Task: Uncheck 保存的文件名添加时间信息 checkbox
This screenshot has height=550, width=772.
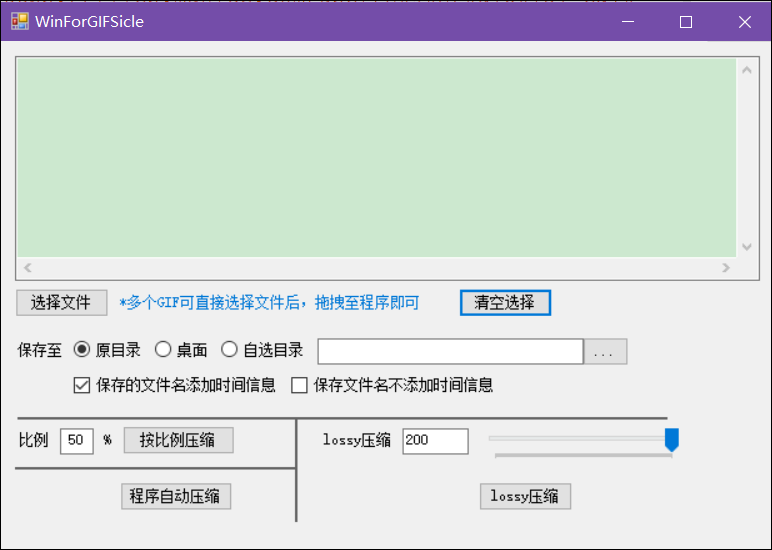Action: [82, 385]
